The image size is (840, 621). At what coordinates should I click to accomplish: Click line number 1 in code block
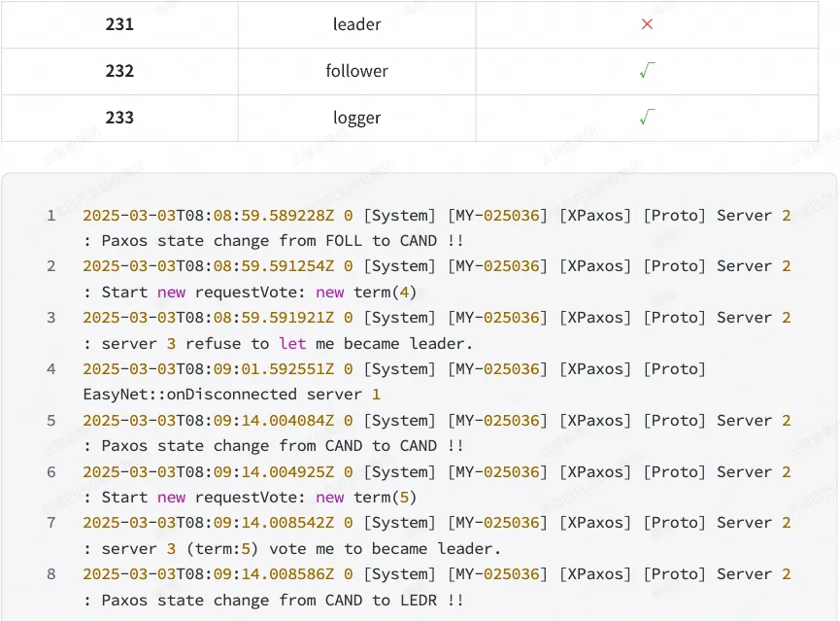(x=50, y=216)
